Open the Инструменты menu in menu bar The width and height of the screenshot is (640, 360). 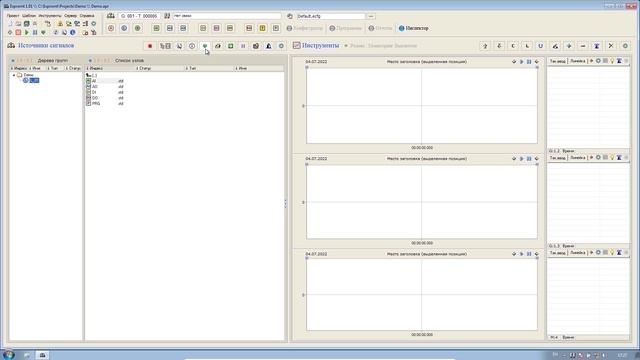tap(50, 16)
